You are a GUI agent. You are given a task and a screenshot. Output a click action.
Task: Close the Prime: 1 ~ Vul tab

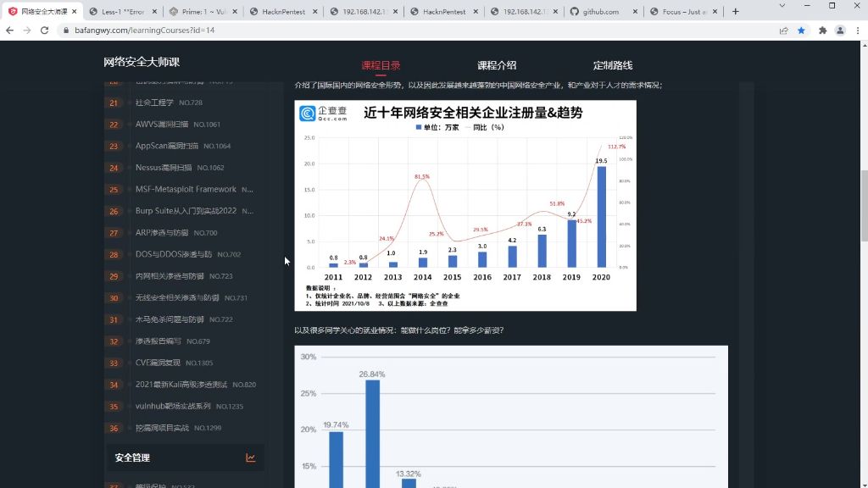(235, 11)
